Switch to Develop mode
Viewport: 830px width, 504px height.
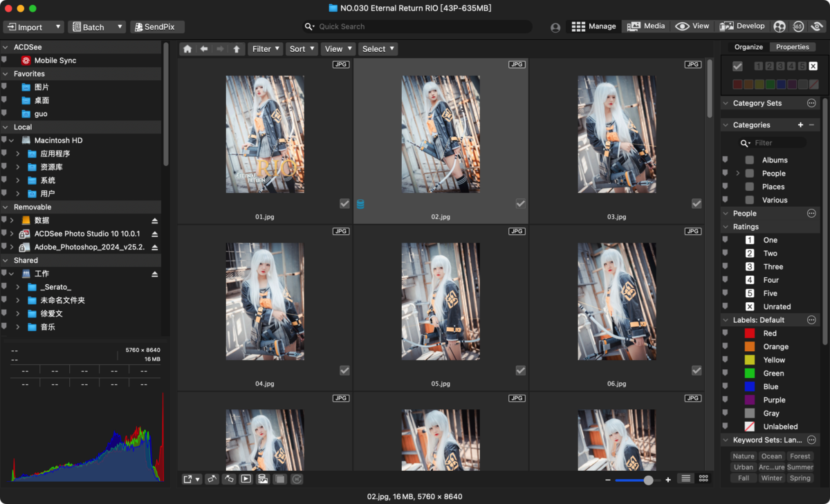(742, 26)
